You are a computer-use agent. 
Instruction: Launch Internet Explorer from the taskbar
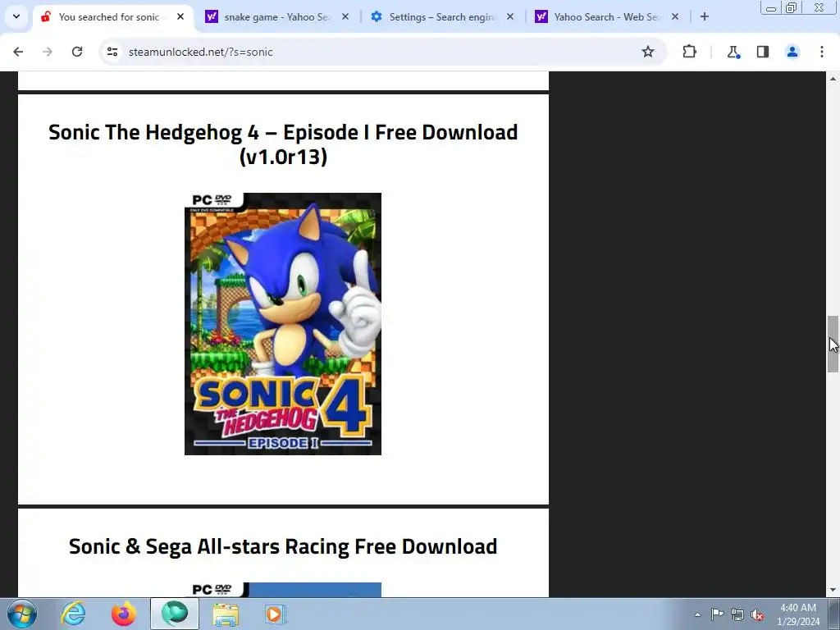pos(73,614)
